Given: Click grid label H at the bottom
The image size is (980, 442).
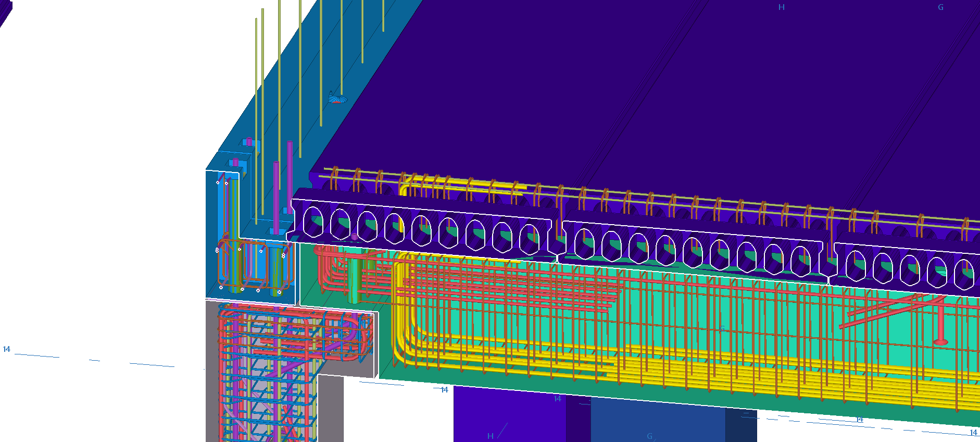Looking at the screenshot, I should click(490, 436).
